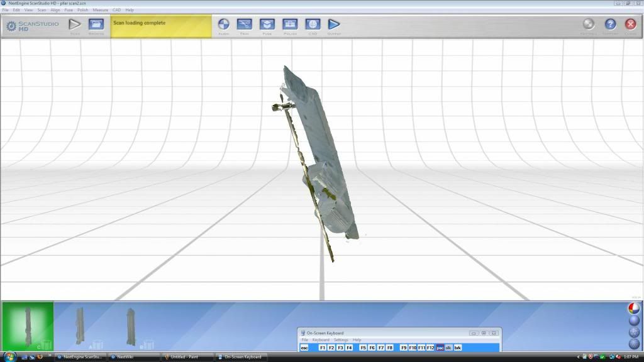
Task: Open the Measure menu
Action: click(x=100, y=10)
